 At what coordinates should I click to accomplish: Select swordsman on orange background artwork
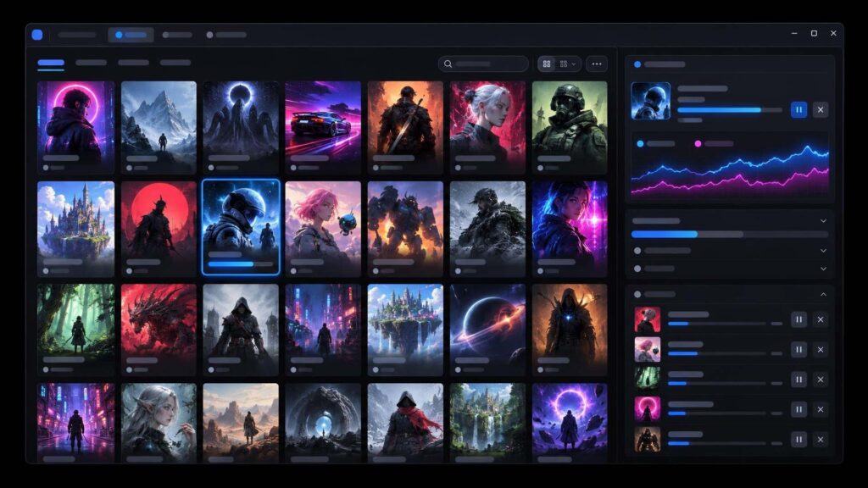pyautogui.click(x=405, y=127)
